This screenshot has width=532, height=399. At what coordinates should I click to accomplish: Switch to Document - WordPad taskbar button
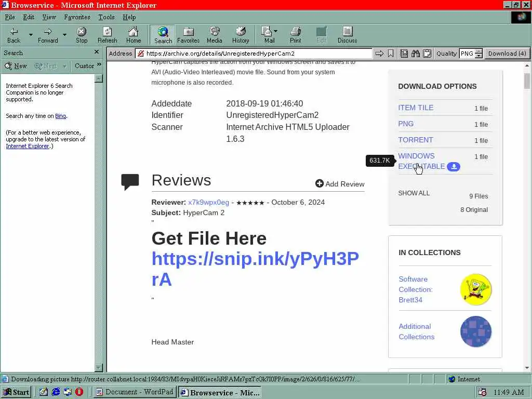135,392
